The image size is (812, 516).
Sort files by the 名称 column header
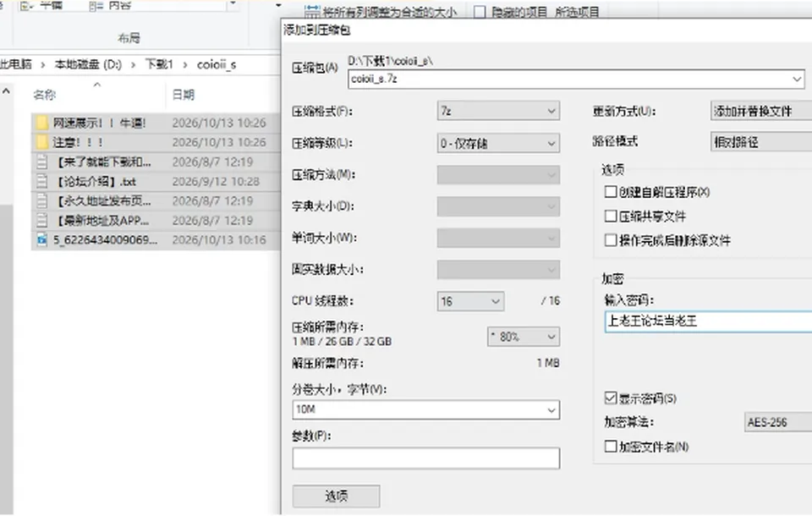click(x=45, y=95)
